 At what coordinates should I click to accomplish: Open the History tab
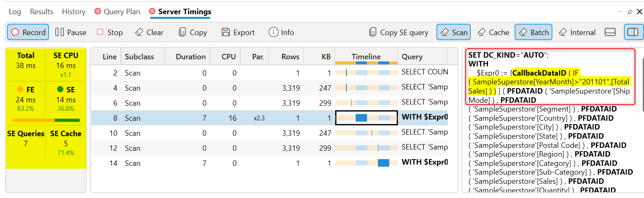coord(74,12)
